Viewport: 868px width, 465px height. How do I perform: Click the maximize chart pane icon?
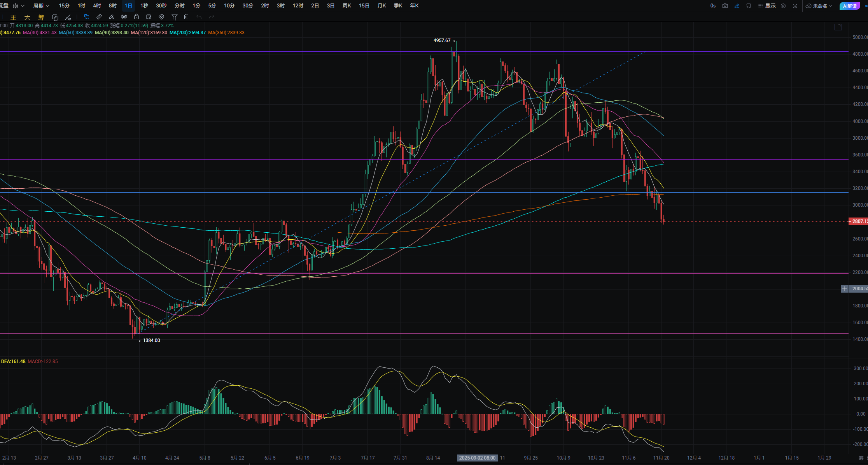coord(838,27)
